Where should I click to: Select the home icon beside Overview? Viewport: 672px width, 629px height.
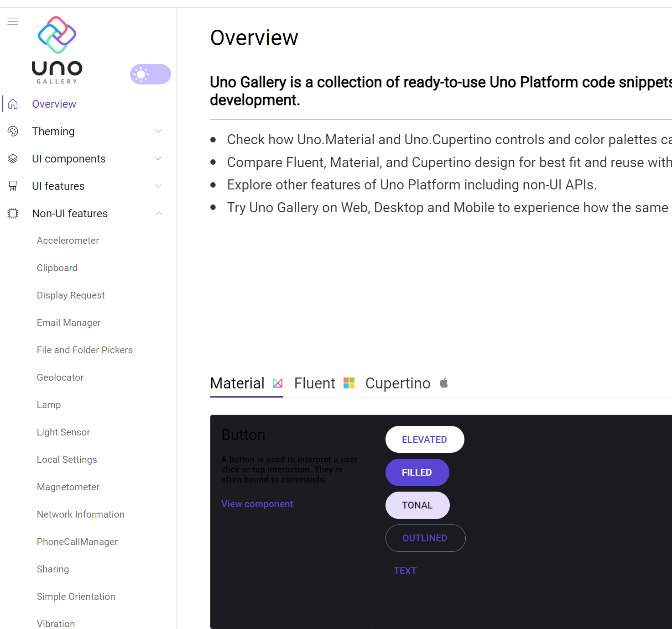click(12, 104)
